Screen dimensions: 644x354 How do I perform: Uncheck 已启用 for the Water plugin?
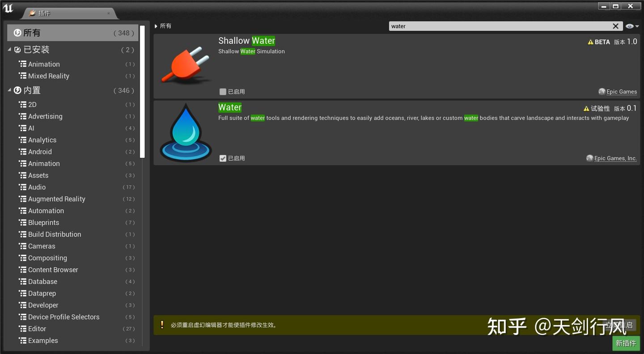[223, 158]
